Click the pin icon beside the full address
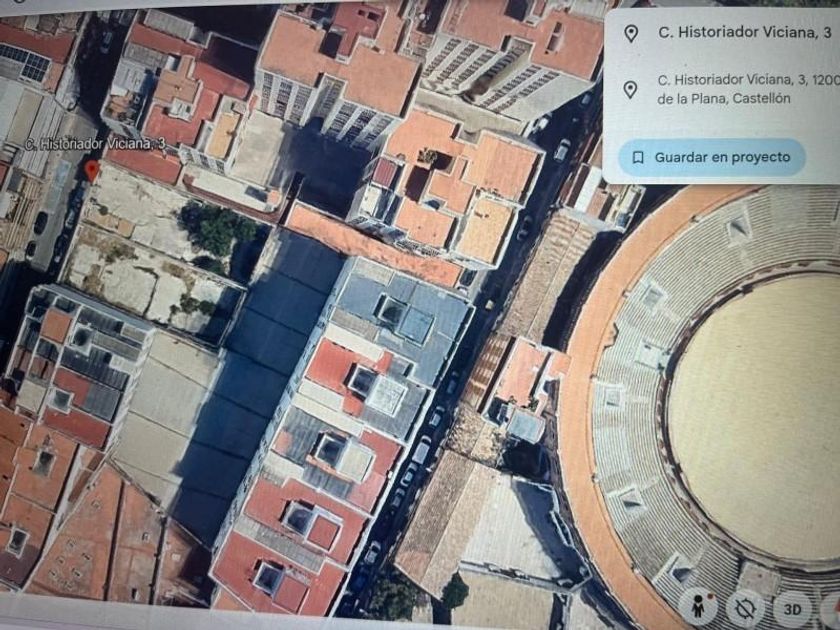The width and height of the screenshot is (840, 630). point(631,89)
